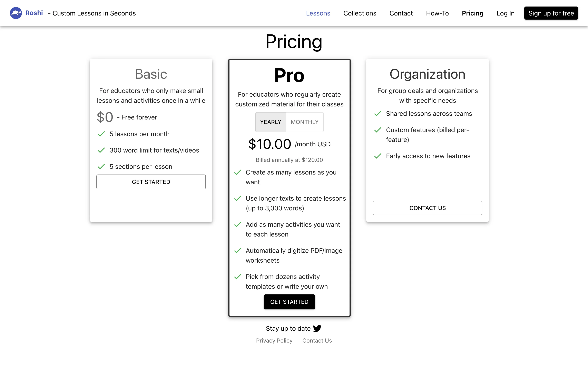Select the Yearly billing option
This screenshot has width=588, height=367.
(x=271, y=122)
